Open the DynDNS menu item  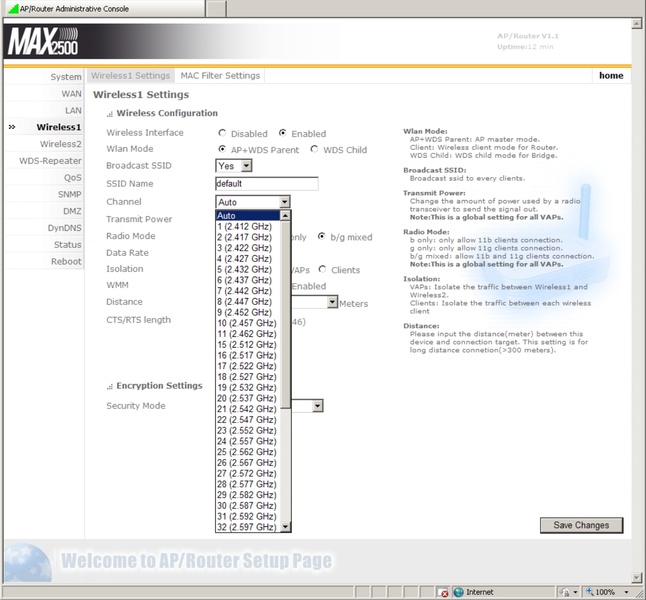(64, 228)
